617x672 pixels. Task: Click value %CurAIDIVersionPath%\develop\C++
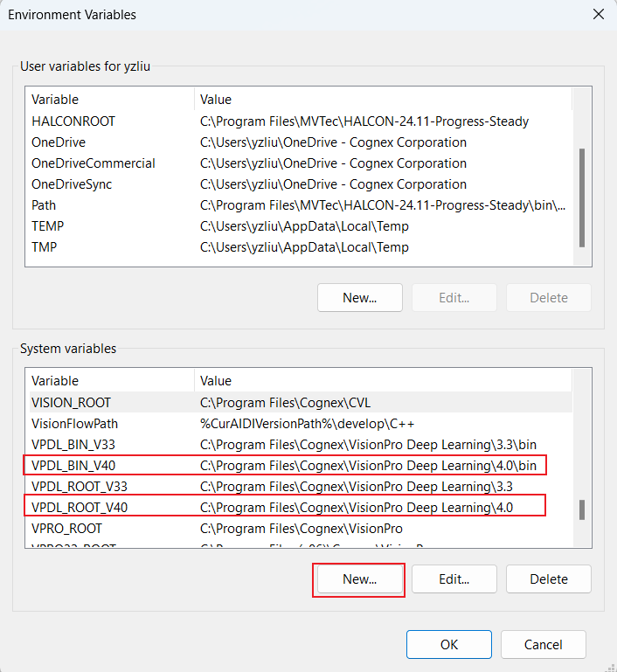[308, 424]
